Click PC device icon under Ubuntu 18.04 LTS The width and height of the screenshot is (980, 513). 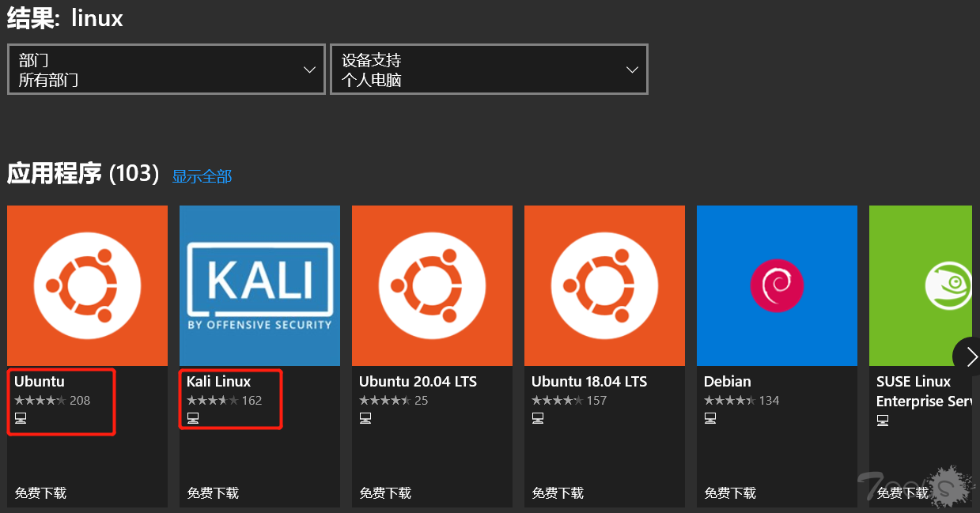tap(538, 418)
